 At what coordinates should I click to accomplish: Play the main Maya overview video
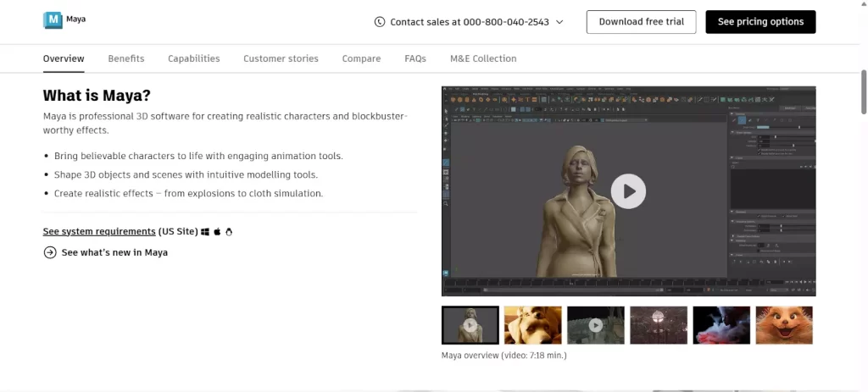point(628,191)
